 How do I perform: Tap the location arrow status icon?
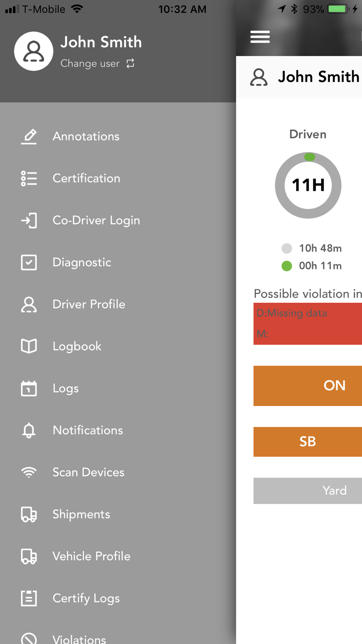282,9
